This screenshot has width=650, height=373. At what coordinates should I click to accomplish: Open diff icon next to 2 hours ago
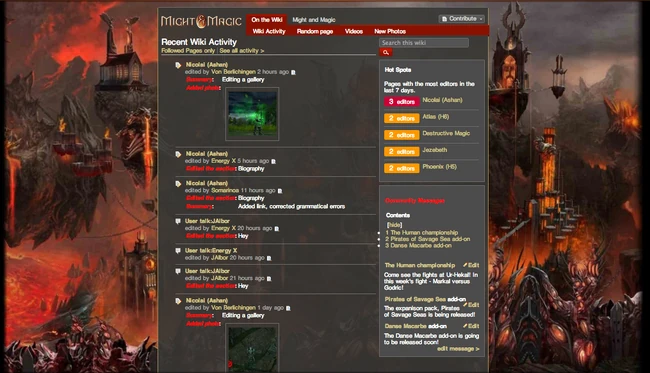(x=293, y=72)
